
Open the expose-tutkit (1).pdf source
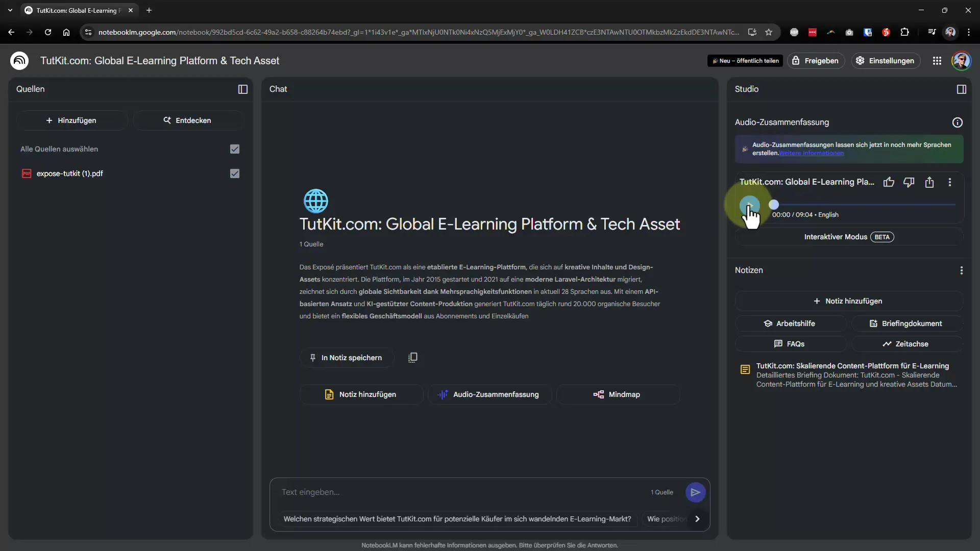pyautogui.click(x=70, y=173)
